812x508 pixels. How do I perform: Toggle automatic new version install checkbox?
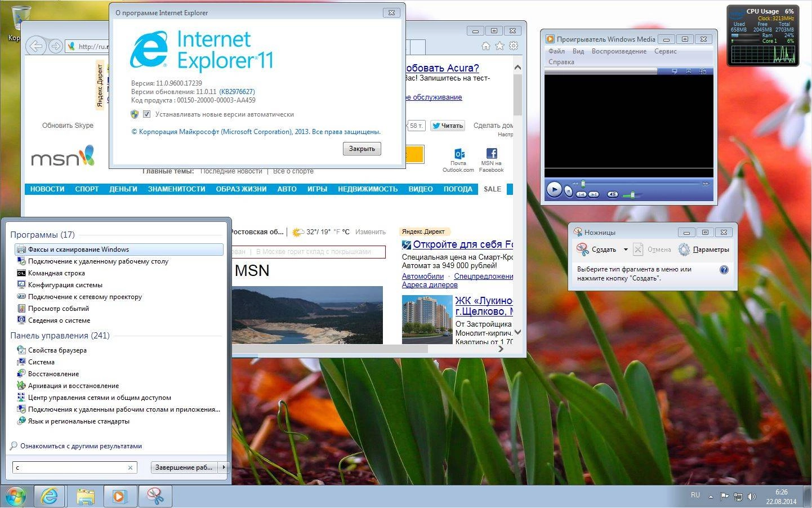coord(147,114)
